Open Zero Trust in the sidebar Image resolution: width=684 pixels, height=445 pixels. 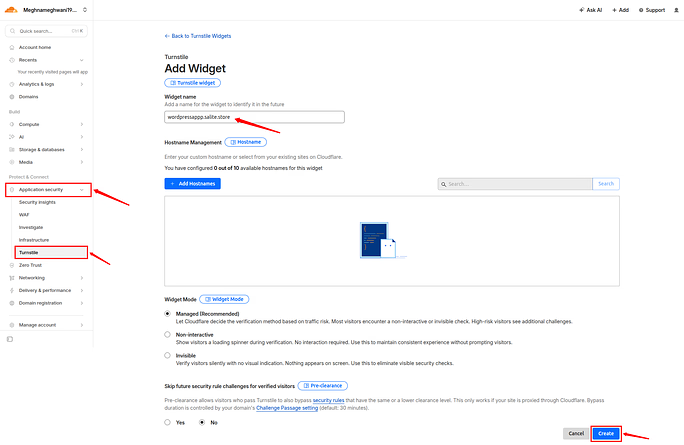(x=30, y=265)
